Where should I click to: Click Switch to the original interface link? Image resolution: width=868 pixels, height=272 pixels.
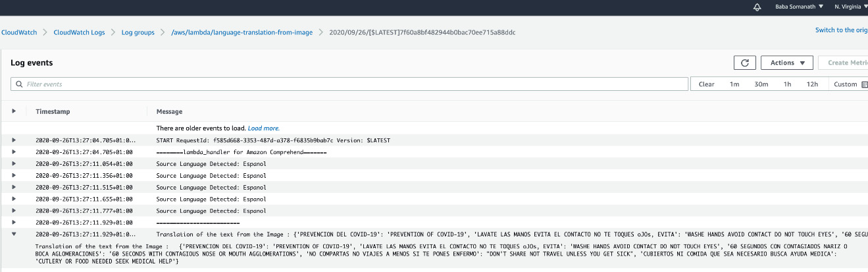(x=841, y=30)
